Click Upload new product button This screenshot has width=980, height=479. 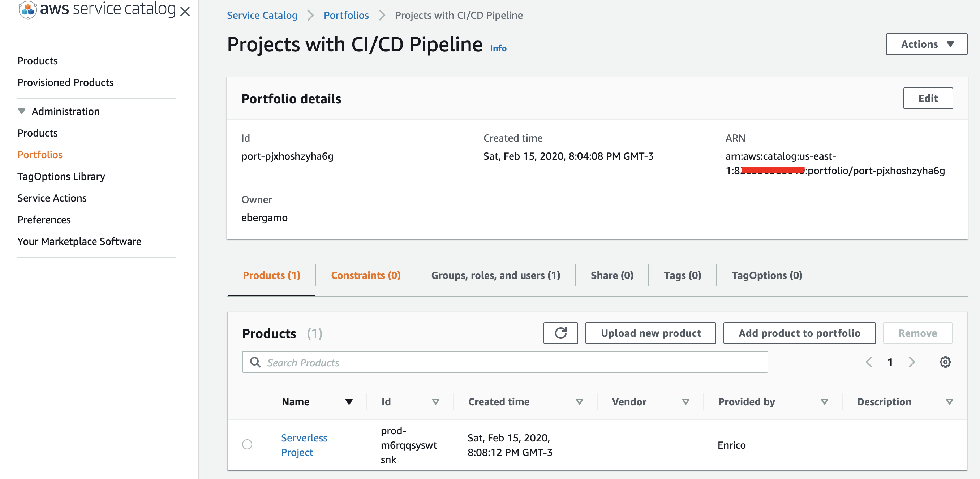650,333
